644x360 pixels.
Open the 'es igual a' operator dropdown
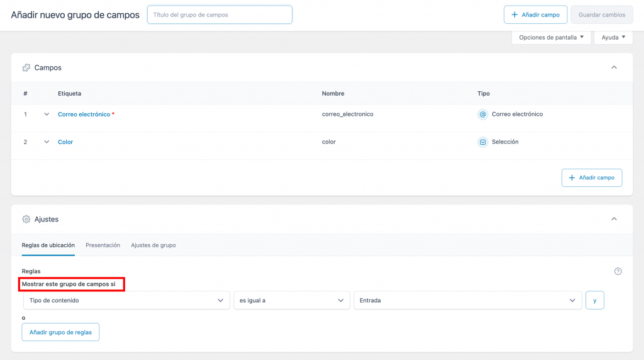click(x=291, y=301)
